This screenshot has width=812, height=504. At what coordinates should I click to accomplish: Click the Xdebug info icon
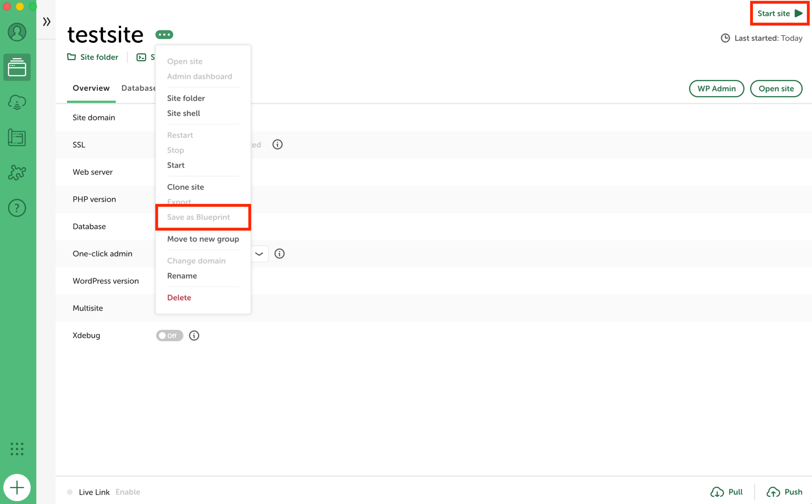(x=194, y=335)
